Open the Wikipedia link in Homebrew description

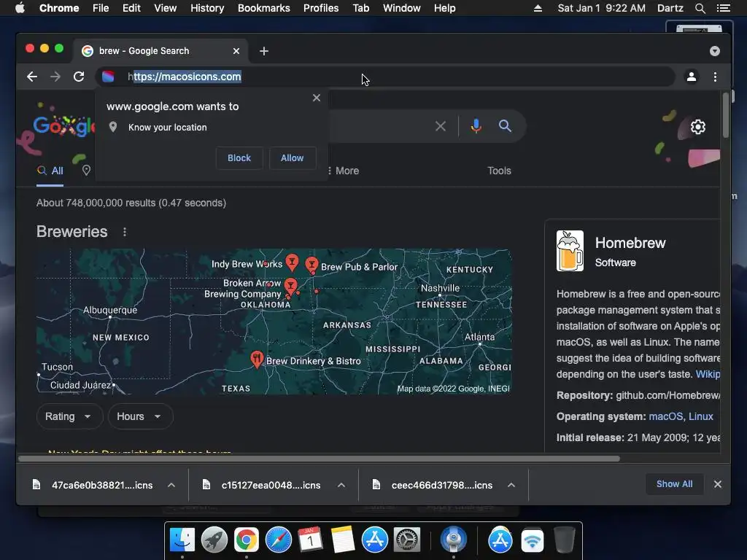(x=708, y=374)
